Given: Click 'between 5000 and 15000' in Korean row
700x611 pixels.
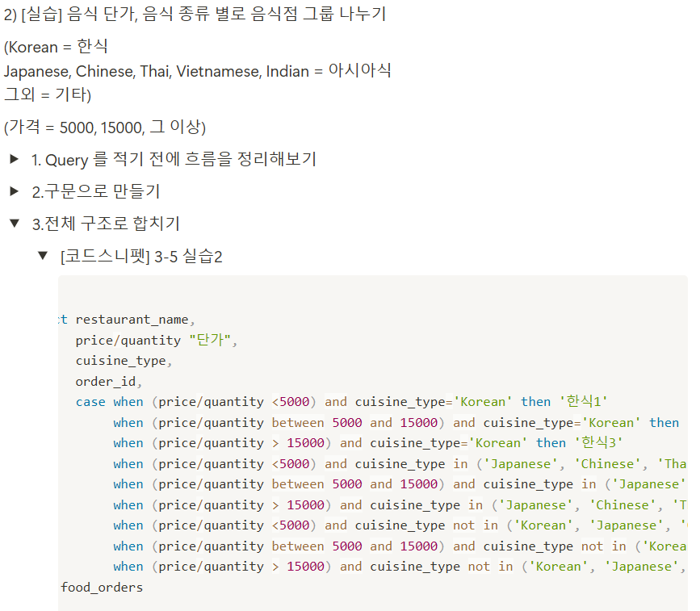Looking at the screenshot, I should pyautogui.click(x=355, y=423).
